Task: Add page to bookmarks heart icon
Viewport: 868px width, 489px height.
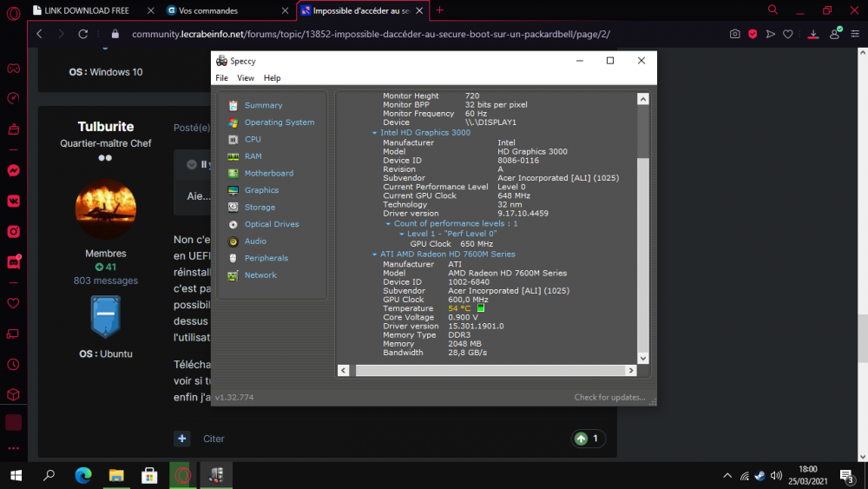Action: pos(788,34)
